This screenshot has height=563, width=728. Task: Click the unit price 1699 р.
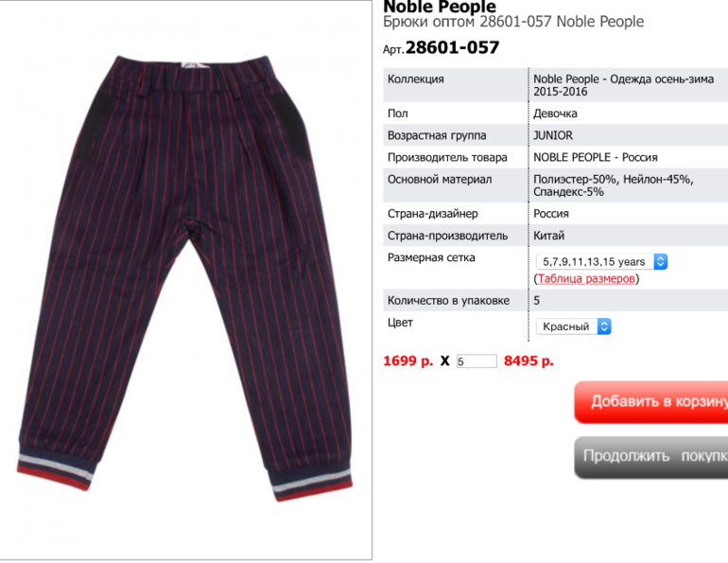(408, 361)
